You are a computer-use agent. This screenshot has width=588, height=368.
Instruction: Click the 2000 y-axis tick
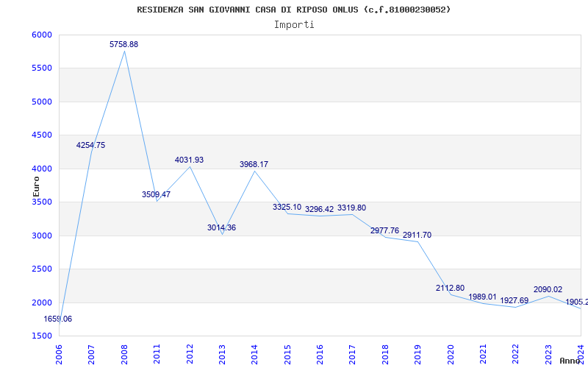[41, 302]
